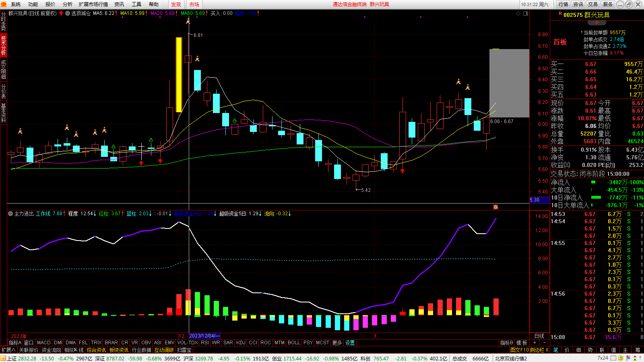This screenshot has height=362, width=644.
Task: Select the 技术分析 side tab
Action: (x=3, y=45)
